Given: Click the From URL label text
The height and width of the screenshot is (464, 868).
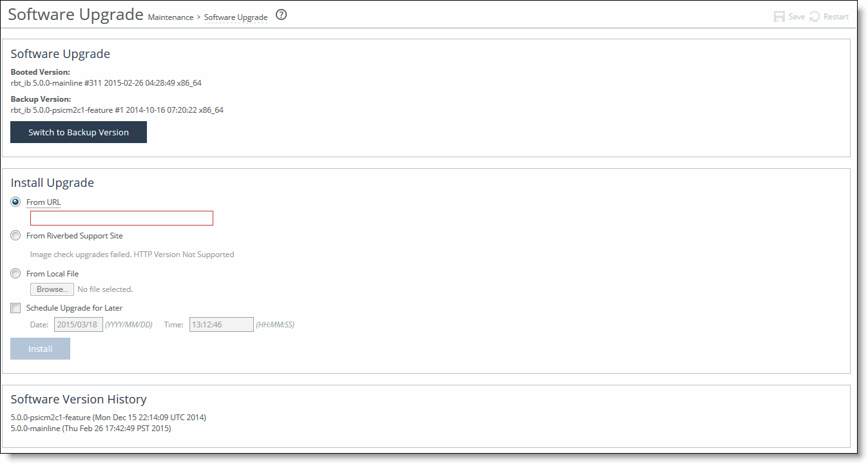Looking at the screenshot, I should pos(43,202).
